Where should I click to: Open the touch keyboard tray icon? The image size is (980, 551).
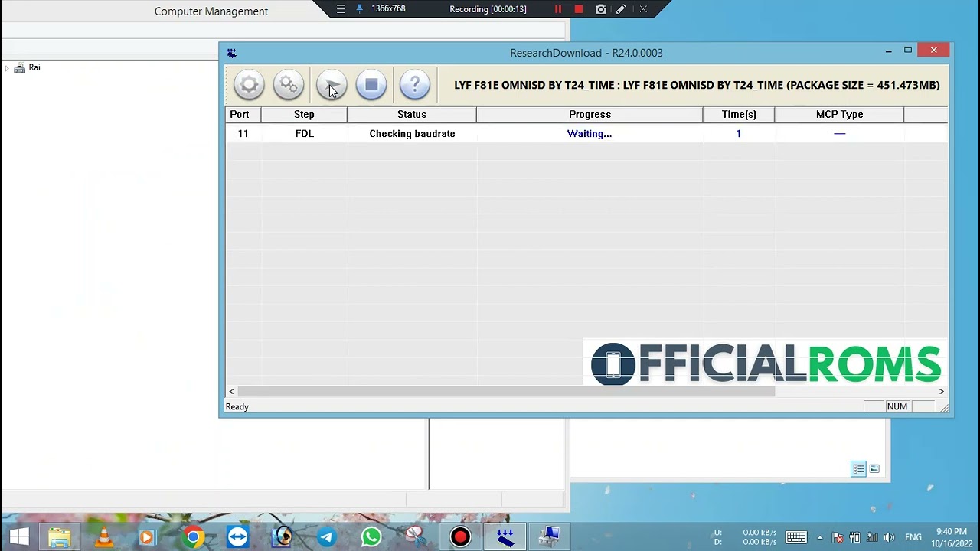pyautogui.click(x=795, y=537)
